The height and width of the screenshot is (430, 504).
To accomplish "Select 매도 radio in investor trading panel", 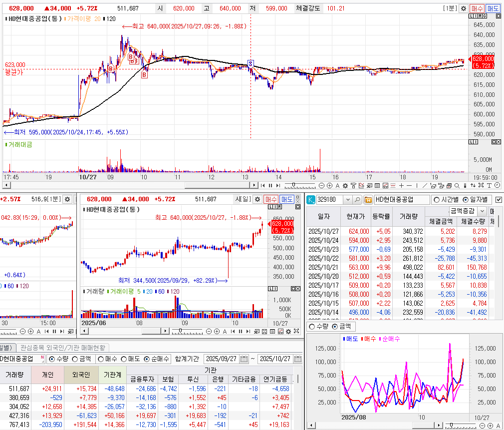I will 124,359.
